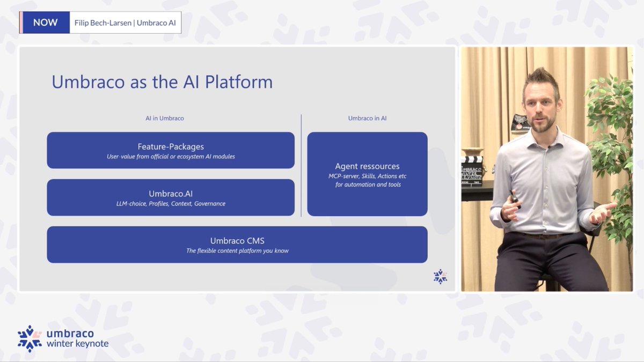Viewport: 644px width, 362px height.
Task: Click 'LLM-choice, Profiles, Context, Governance' subtitle
Action: coord(171,204)
